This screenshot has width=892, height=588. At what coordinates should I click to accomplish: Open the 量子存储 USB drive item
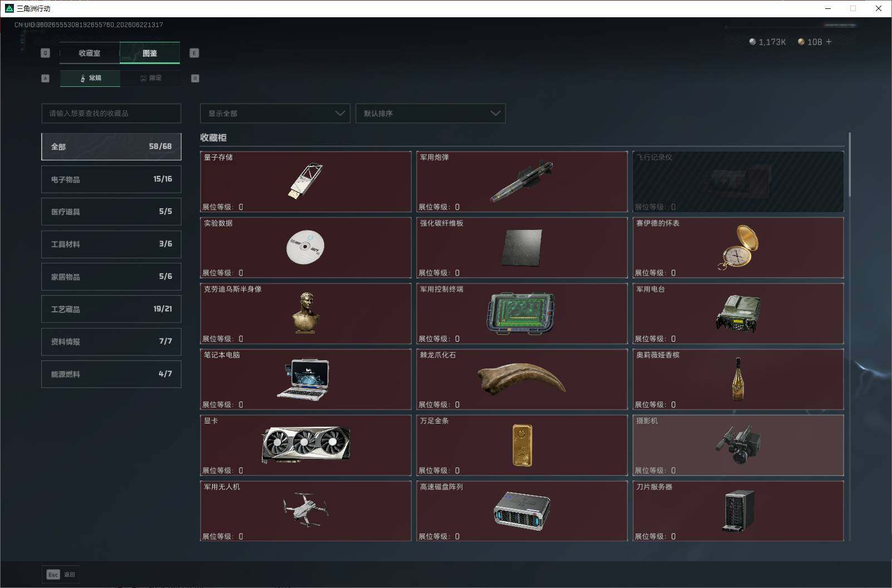(x=306, y=182)
